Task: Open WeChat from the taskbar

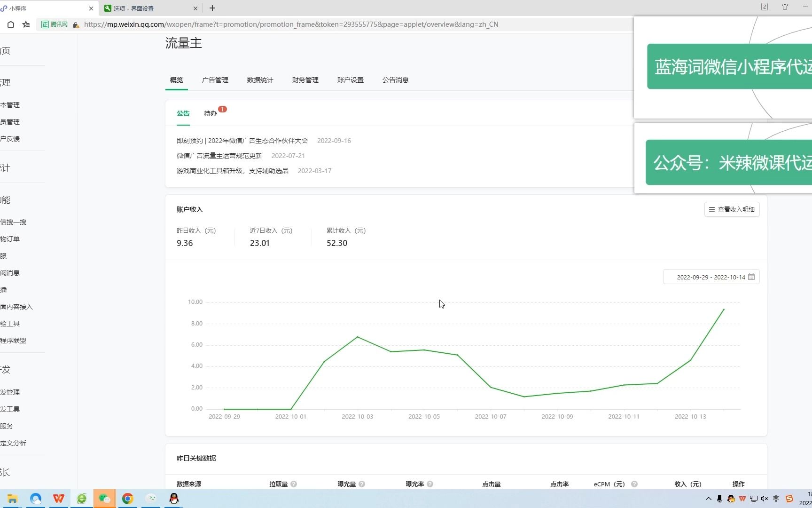Action: 104,499
